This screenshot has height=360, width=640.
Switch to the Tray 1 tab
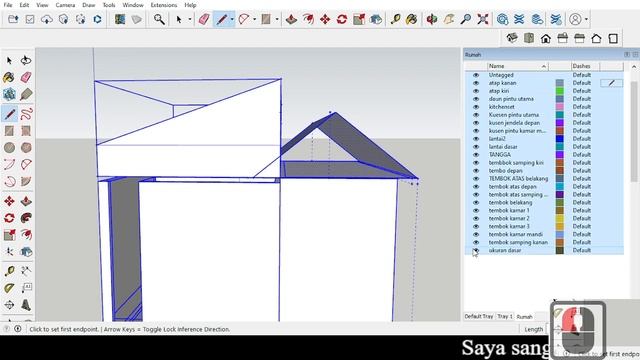pyautogui.click(x=505, y=316)
